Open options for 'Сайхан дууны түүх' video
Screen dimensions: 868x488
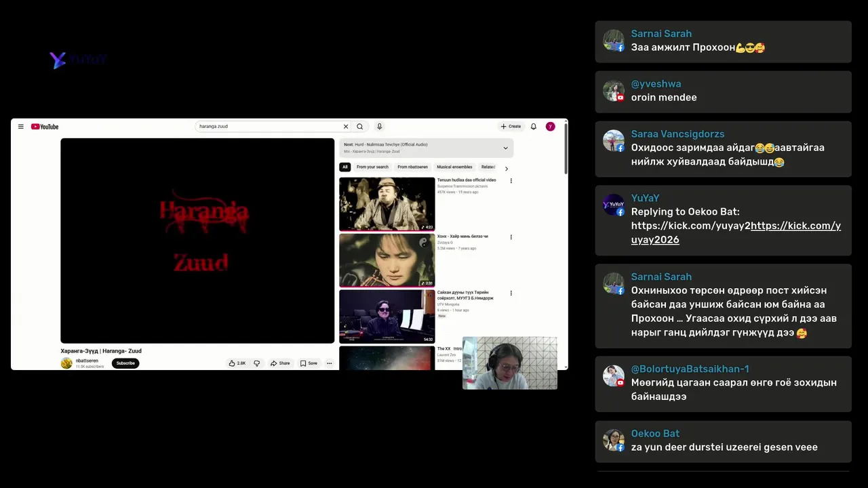(511, 293)
